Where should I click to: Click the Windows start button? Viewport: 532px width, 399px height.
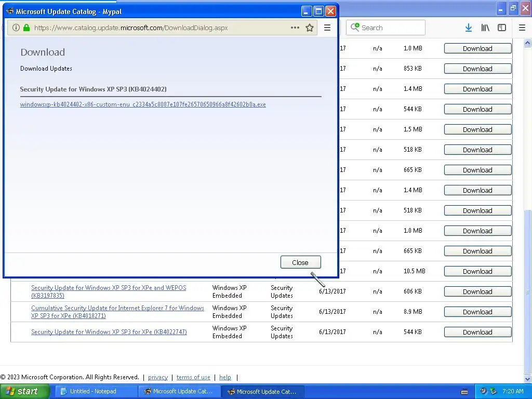point(24,392)
